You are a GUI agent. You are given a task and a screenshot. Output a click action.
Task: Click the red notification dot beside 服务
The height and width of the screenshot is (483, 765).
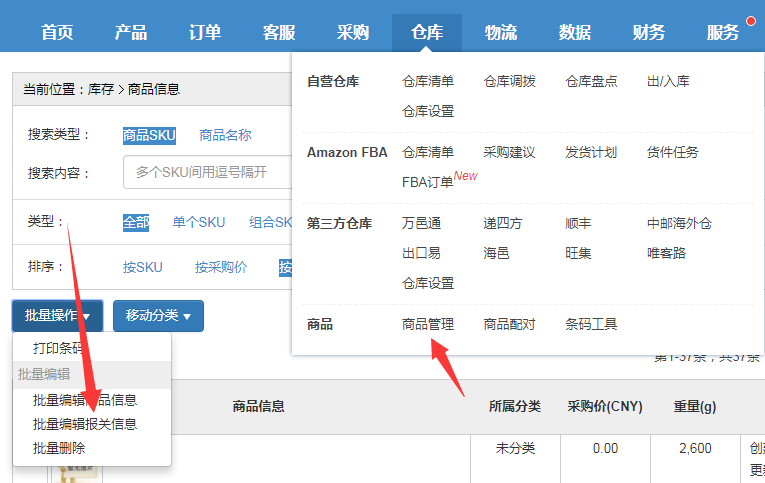coord(751,21)
